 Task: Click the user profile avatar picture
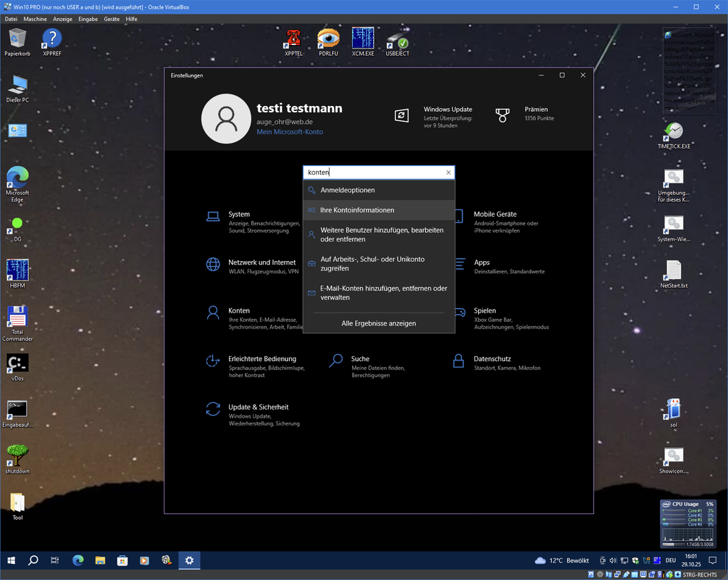coord(226,118)
